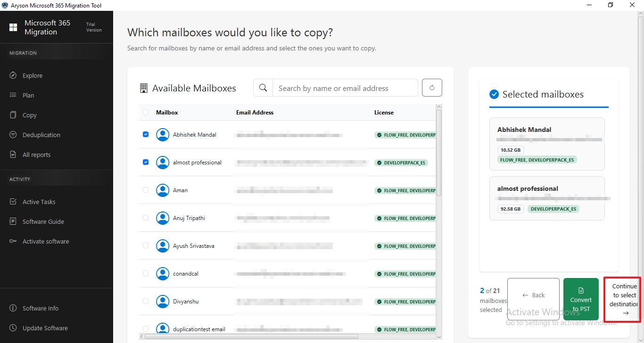Check the Divyanshu mailbox checkbox
Viewport: 644px width, 343px height.
click(146, 301)
